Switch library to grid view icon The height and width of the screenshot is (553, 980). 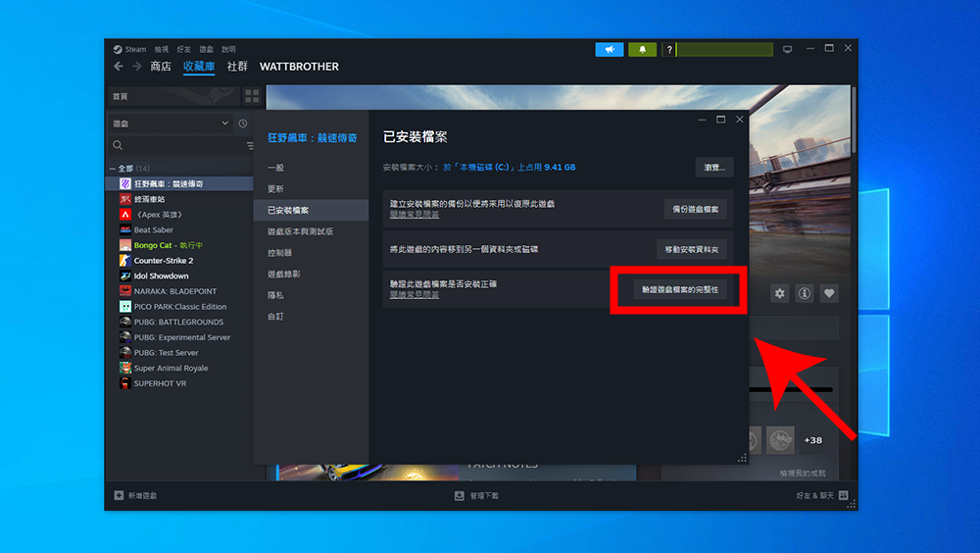point(252,96)
